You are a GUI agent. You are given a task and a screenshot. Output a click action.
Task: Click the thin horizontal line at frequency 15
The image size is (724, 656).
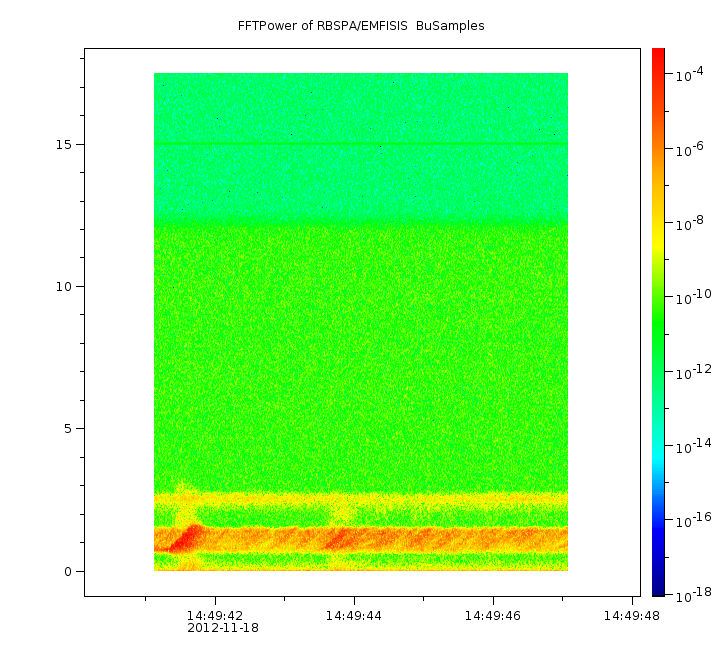tap(360, 145)
